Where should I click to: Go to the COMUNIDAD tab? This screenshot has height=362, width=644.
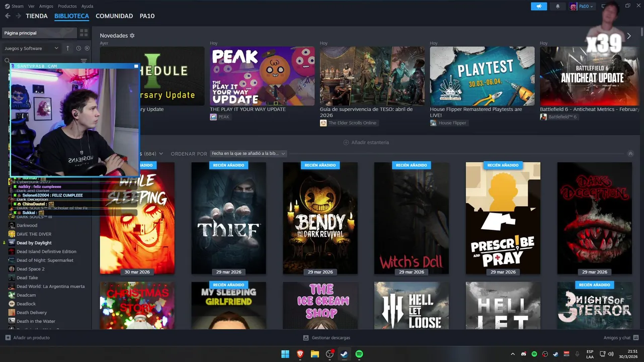click(114, 16)
